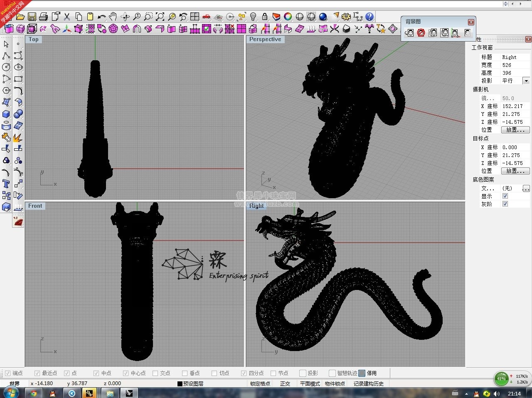
Task: Select the Circle tool in side toolbar
Action: 6,67
